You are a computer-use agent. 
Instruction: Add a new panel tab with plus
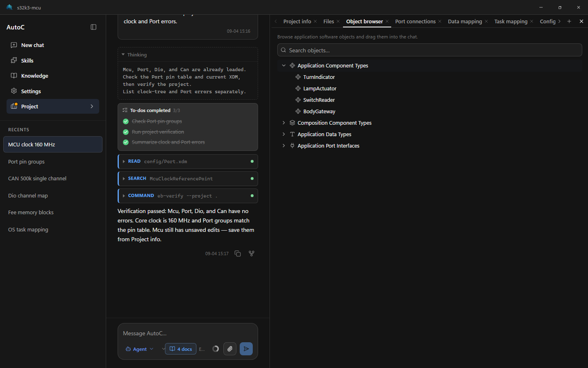click(x=569, y=21)
